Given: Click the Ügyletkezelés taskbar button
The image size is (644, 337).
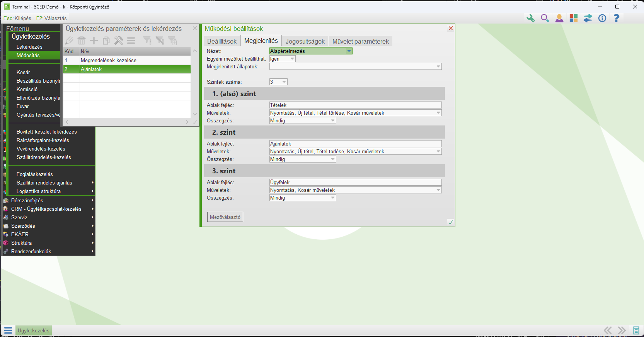Looking at the screenshot, I should pyautogui.click(x=34, y=330).
